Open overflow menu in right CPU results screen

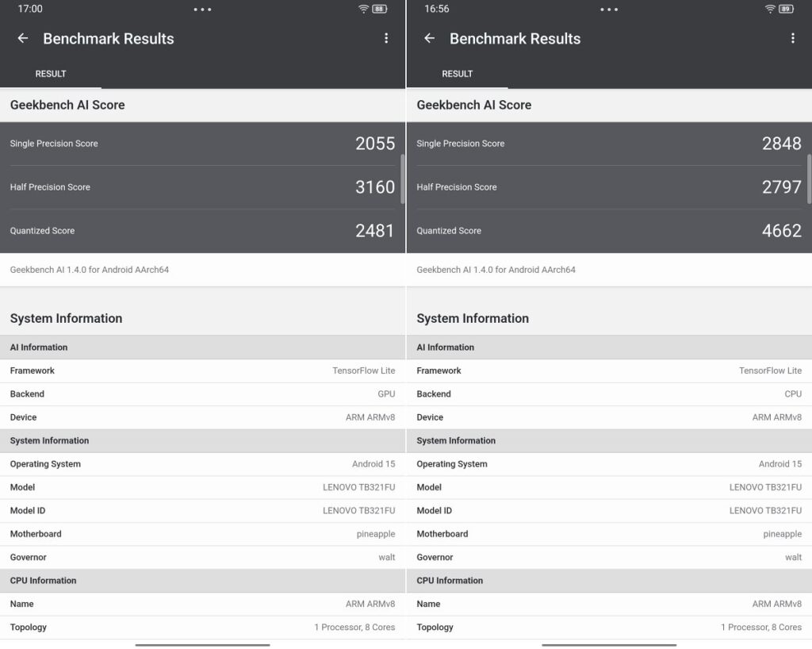click(792, 38)
